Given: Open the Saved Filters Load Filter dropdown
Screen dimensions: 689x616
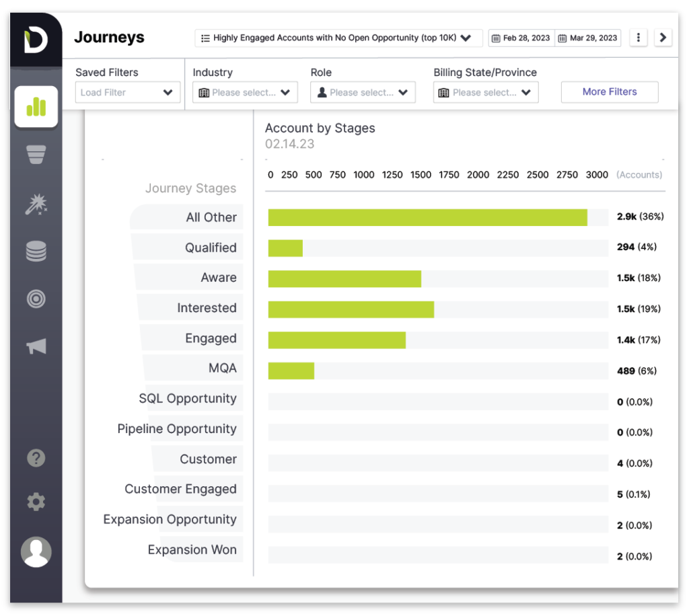Looking at the screenshot, I should pos(128,93).
